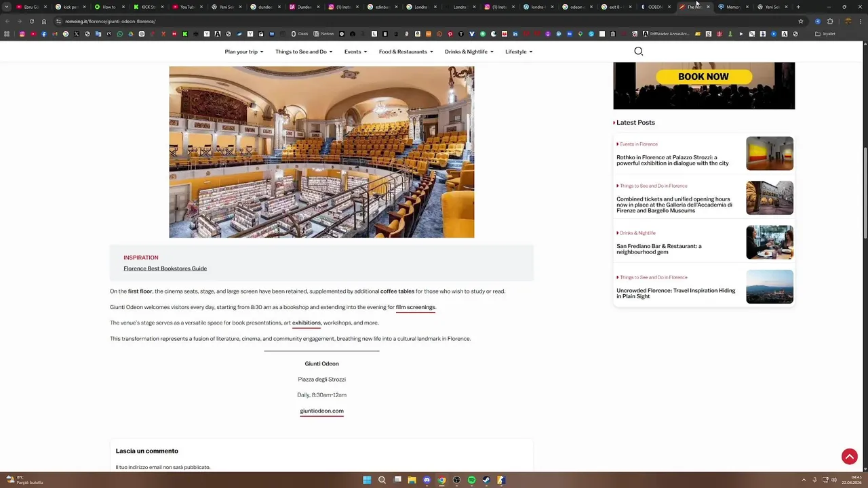Open the Windows Start button
This screenshot has height=488, width=868.
point(367,480)
